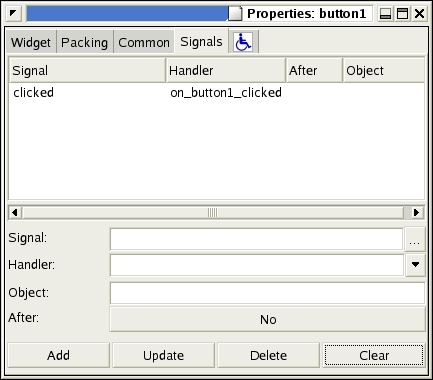Maximize the Properties window

click(403, 14)
